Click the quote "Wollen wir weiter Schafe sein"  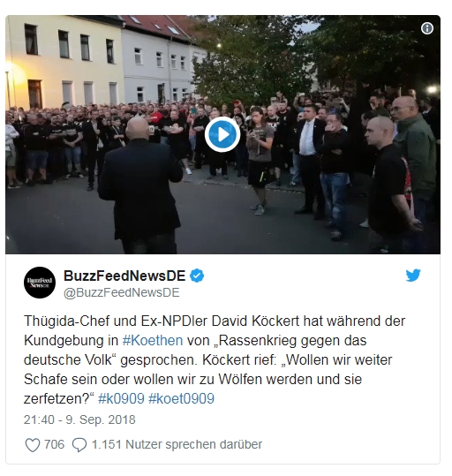[208, 369]
